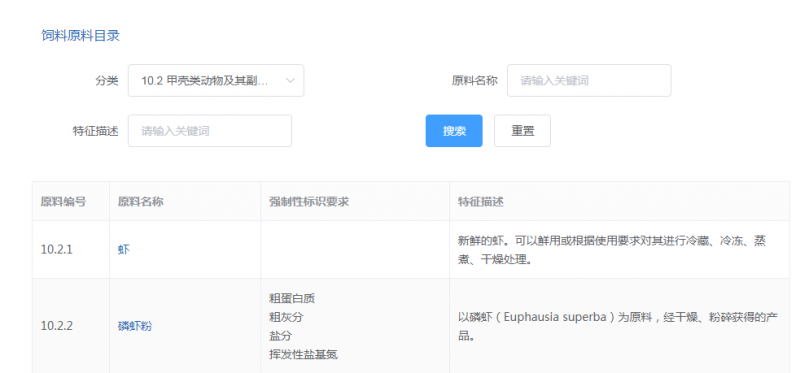Click the 特征描述 label beside the search input
This screenshot has width=800, height=373.
[95, 131]
